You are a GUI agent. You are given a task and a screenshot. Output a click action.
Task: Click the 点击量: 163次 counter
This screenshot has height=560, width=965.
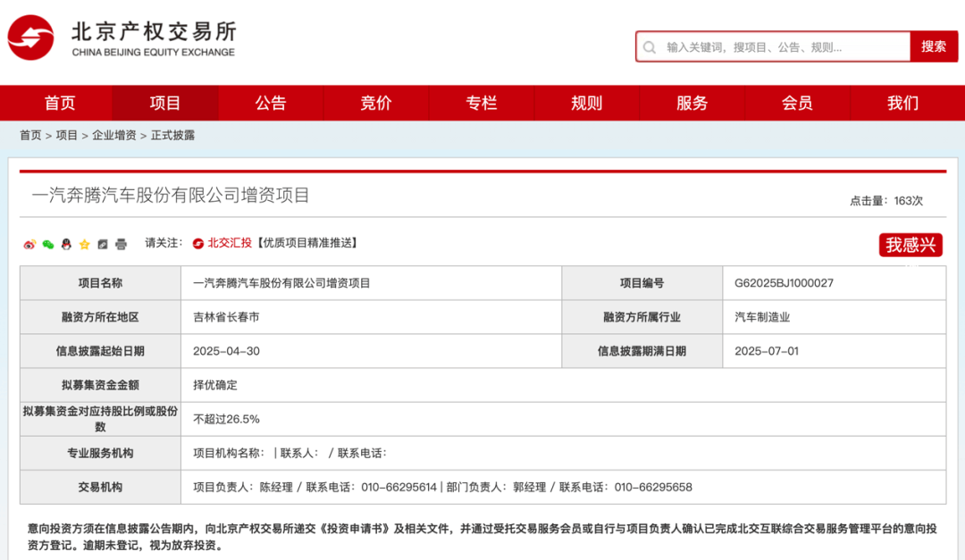(886, 201)
